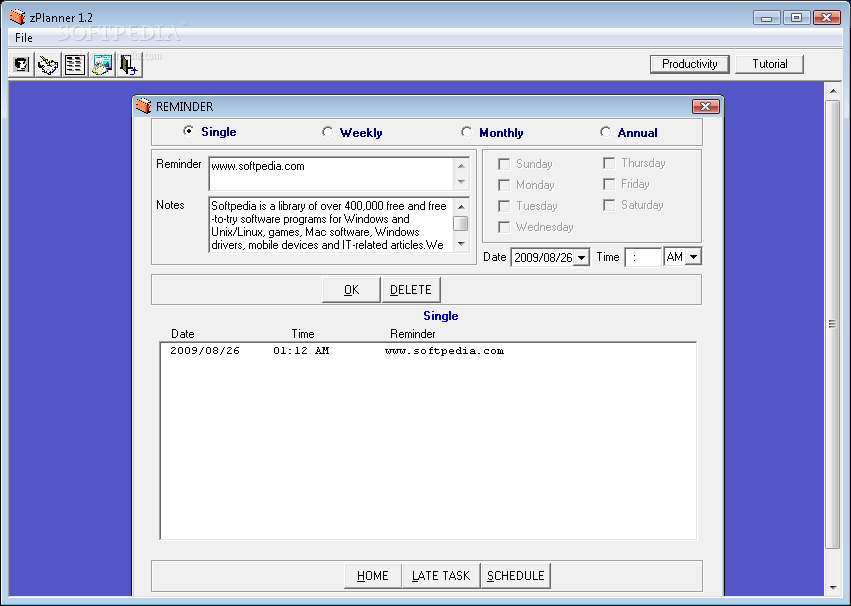Viewport: 851px width, 606px height.
Task: Click the exit door toolbar icon
Action: [x=128, y=65]
